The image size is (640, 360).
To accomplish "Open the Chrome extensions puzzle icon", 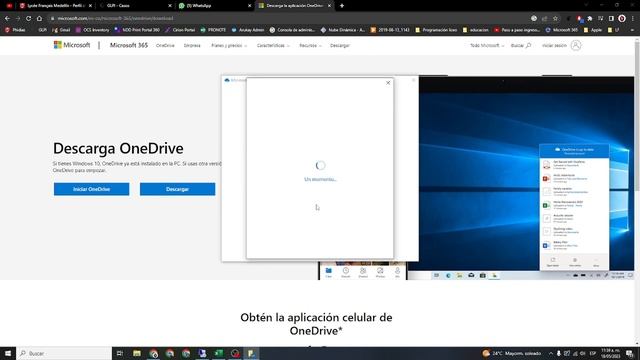I will click(590, 18).
